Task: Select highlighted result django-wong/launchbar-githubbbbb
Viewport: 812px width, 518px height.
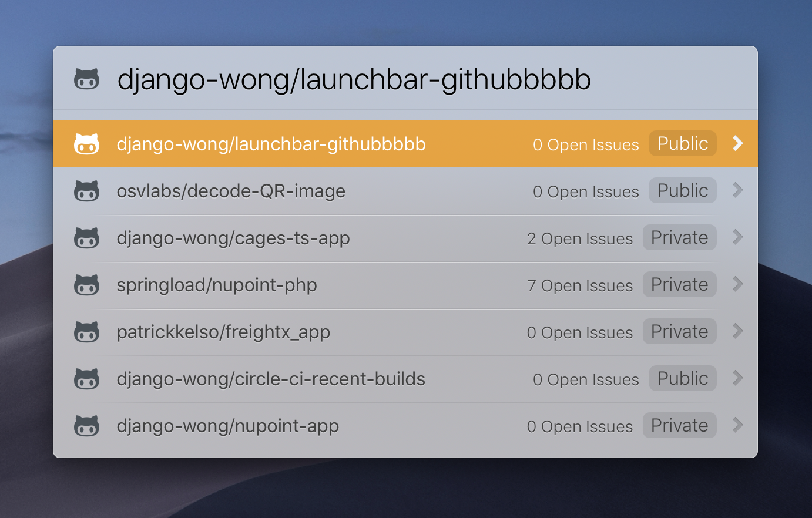Action: 405,143
